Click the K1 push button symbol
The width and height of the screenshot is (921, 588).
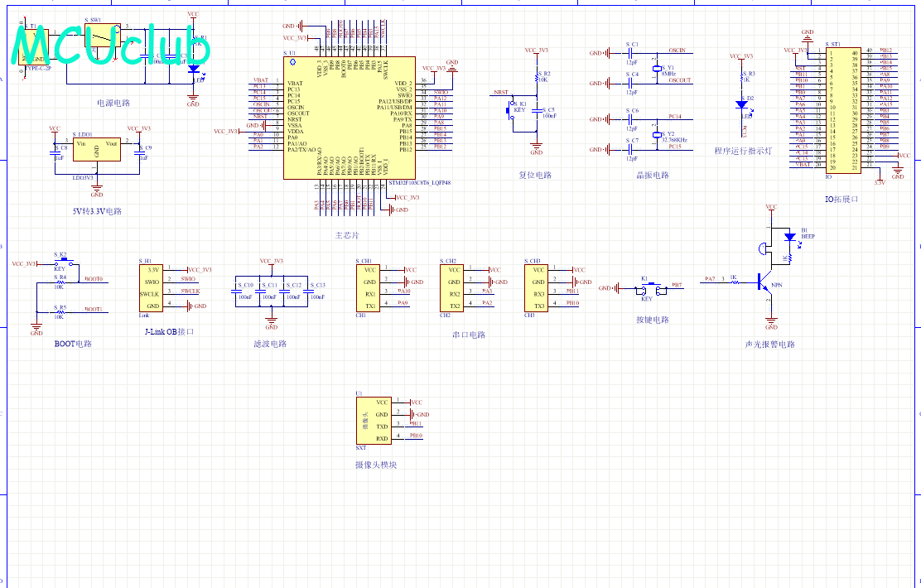(651, 288)
